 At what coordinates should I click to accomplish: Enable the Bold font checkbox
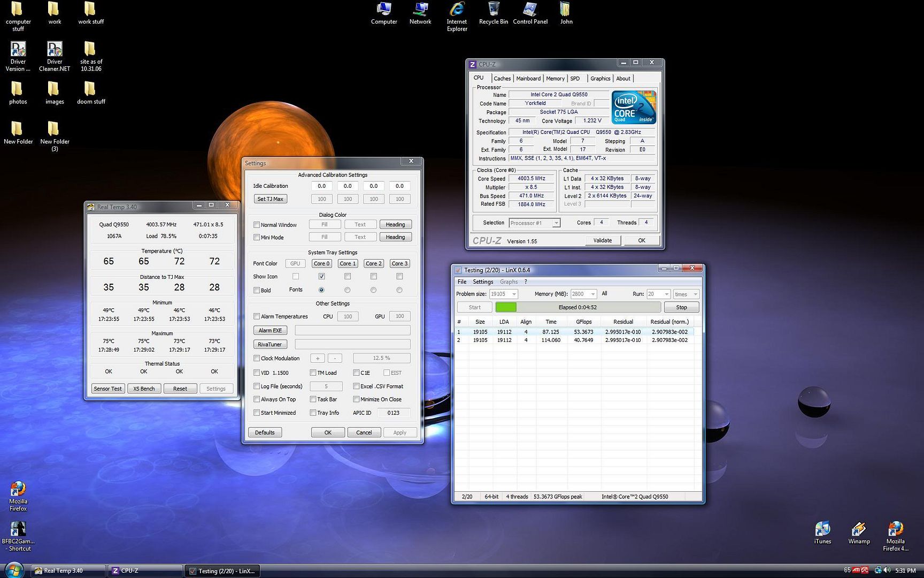(257, 290)
